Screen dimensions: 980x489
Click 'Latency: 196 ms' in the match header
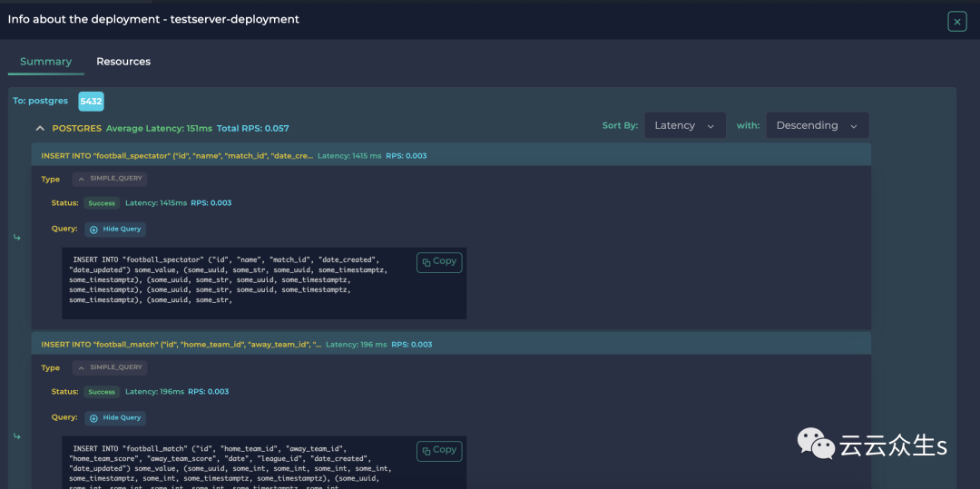(x=357, y=344)
